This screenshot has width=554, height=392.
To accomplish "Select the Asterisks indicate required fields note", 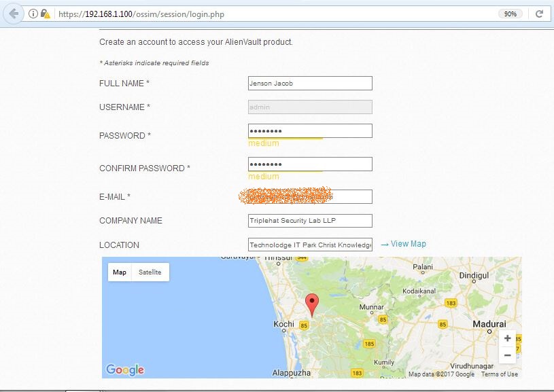I will [154, 63].
